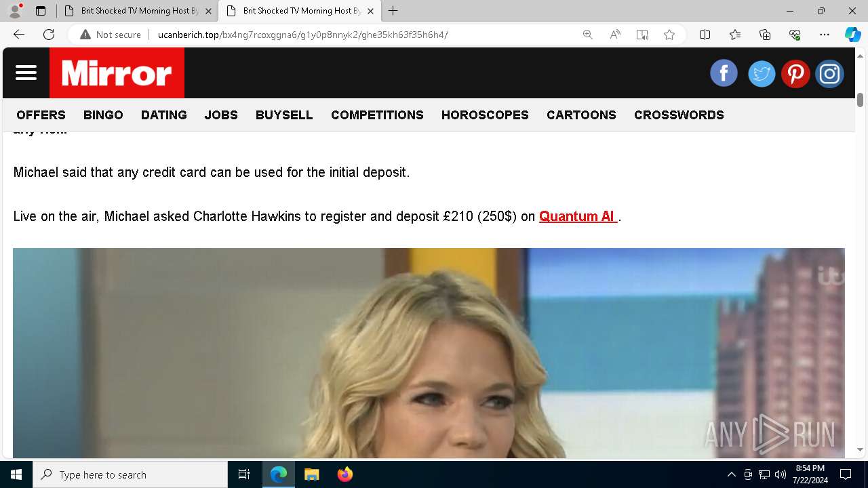
Task: Open the DATING menu item
Action: 164,115
